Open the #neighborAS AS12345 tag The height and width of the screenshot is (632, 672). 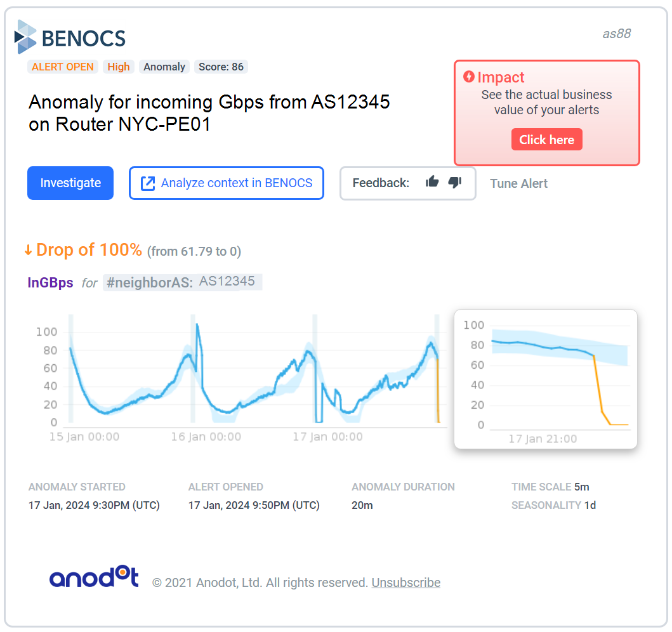pyautogui.click(x=183, y=282)
